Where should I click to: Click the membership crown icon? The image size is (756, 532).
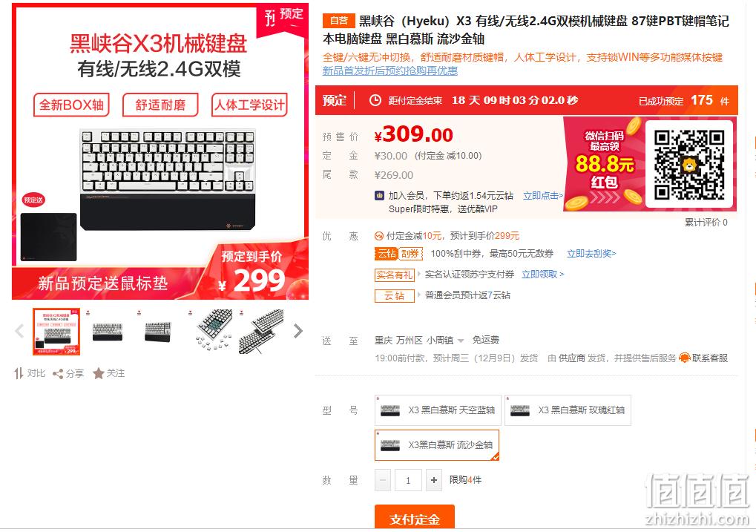[x=379, y=195]
